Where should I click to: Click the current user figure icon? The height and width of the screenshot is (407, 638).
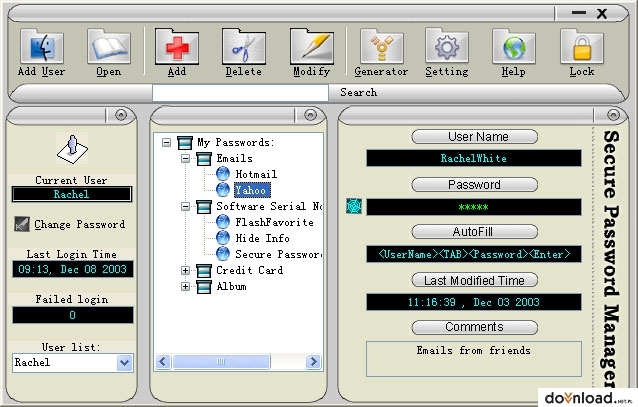click(72, 148)
